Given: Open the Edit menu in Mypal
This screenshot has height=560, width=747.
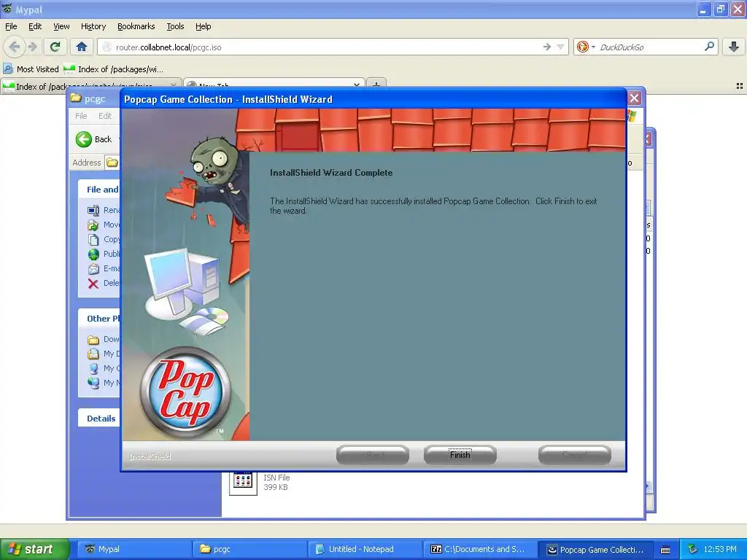Looking at the screenshot, I should 35,26.
